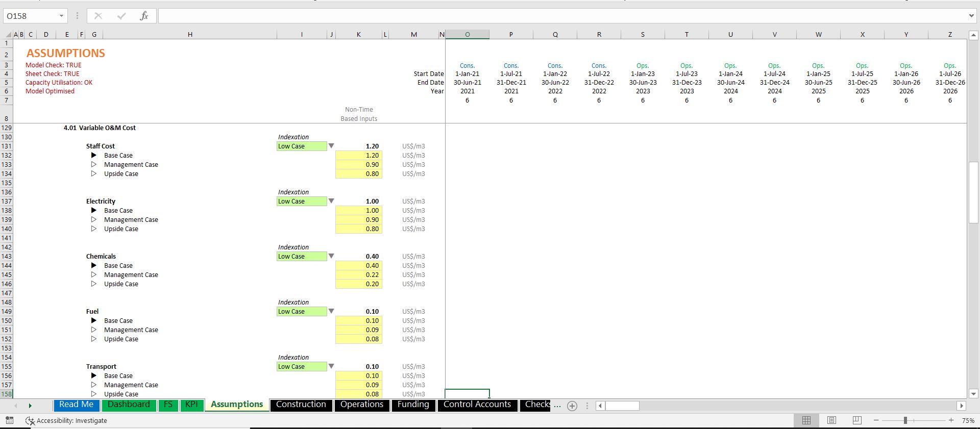Add a new sheet with plus icon
The height and width of the screenshot is (429, 980).
572,406
